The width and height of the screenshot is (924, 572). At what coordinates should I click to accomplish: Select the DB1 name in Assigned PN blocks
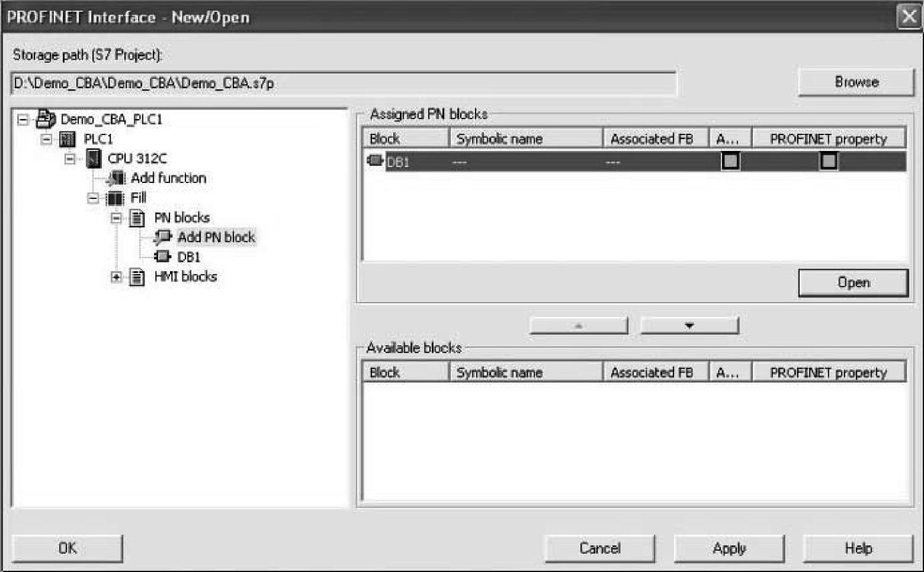(x=398, y=162)
